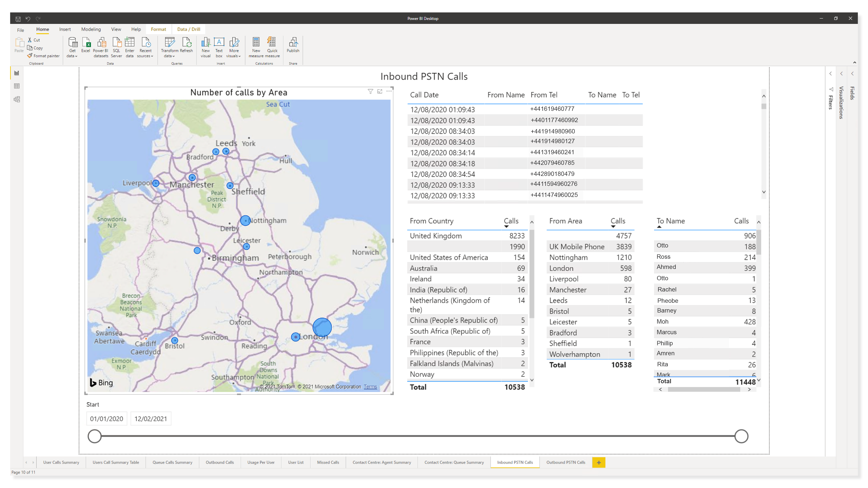Screen dimensions: 868x488
Task: Click down arrow on From Country scrollbar
Action: [532, 380]
